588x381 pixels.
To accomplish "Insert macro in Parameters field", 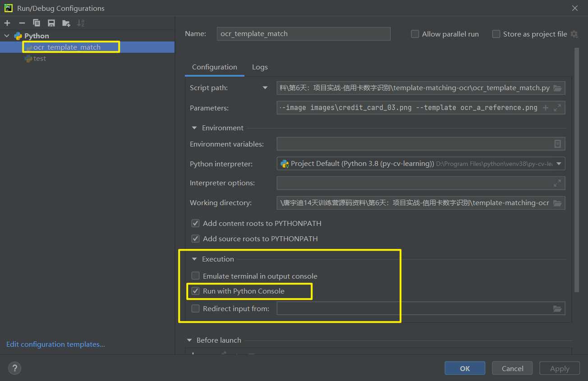I will (546, 108).
